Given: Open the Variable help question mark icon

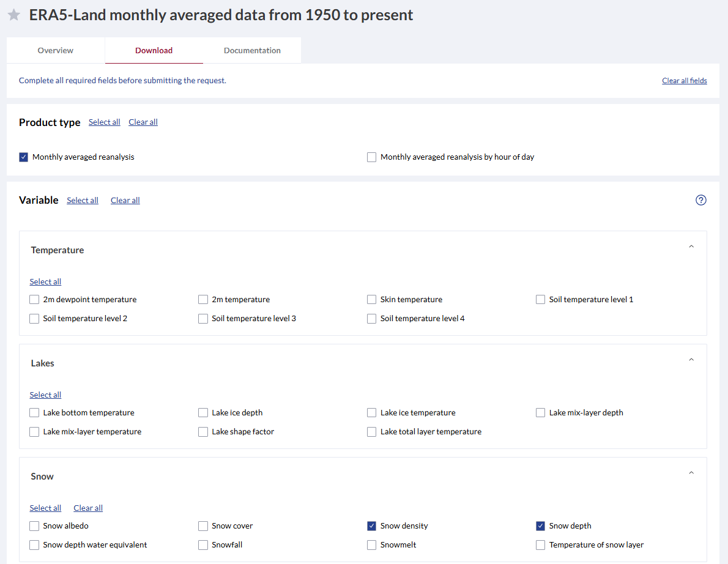Looking at the screenshot, I should [x=700, y=200].
